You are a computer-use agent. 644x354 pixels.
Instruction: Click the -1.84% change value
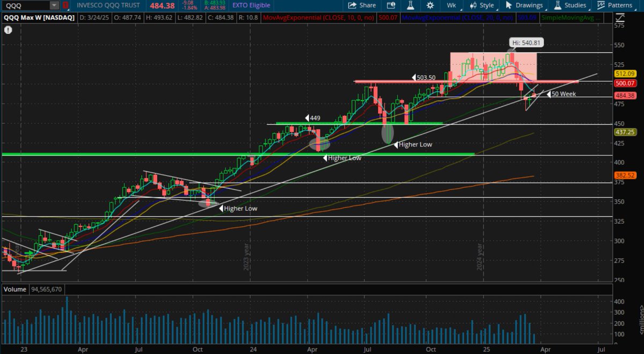pyautogui.click(x=190, y=8)
